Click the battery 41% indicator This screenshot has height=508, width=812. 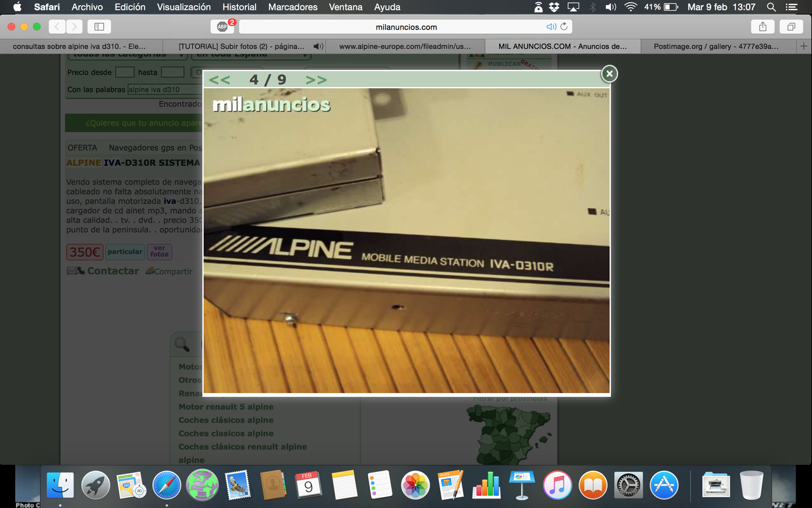[662, 7]
